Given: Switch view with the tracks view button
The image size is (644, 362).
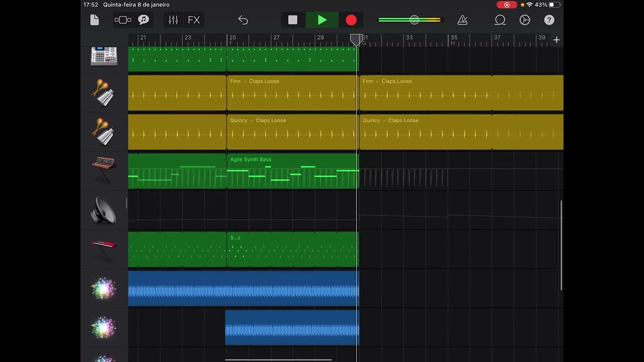Looking at the screenshot, I should pos(123,20).
